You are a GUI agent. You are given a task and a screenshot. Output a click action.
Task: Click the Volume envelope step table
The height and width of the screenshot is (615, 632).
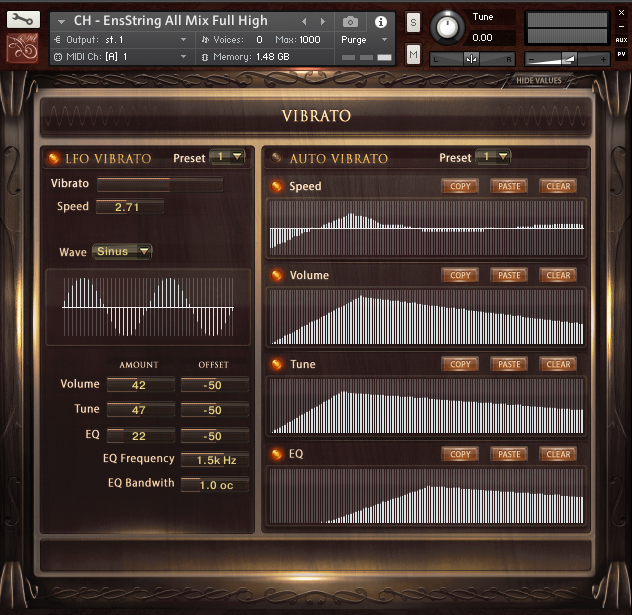pyautogui.click(x=426, y=317)
